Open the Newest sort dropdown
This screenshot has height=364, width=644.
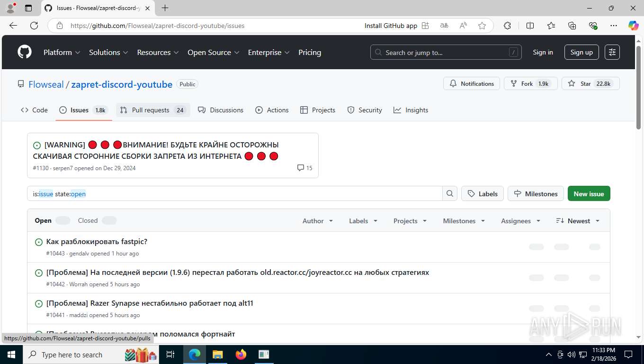(x=578, y=221)
